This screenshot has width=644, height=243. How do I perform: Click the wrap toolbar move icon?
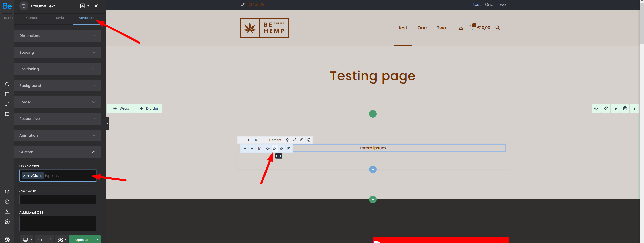click(288, 140)
